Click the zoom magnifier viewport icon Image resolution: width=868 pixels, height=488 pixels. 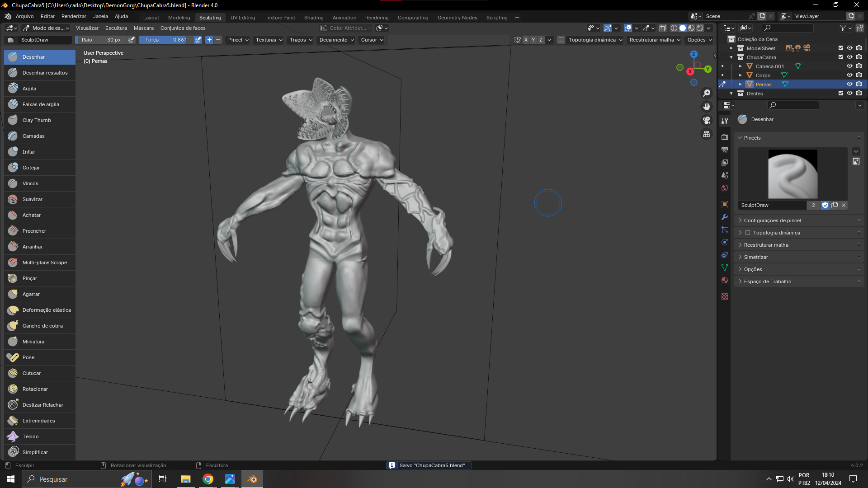(707, 93)
